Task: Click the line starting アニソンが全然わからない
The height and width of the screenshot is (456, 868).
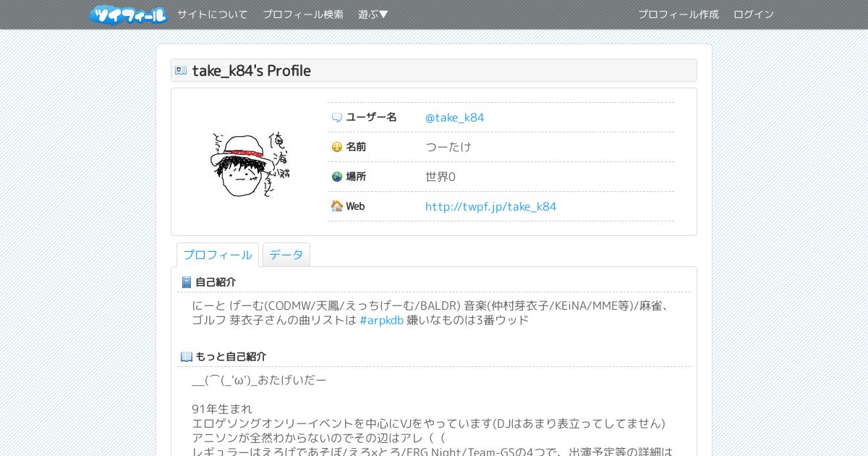Action: click(318, 438)
